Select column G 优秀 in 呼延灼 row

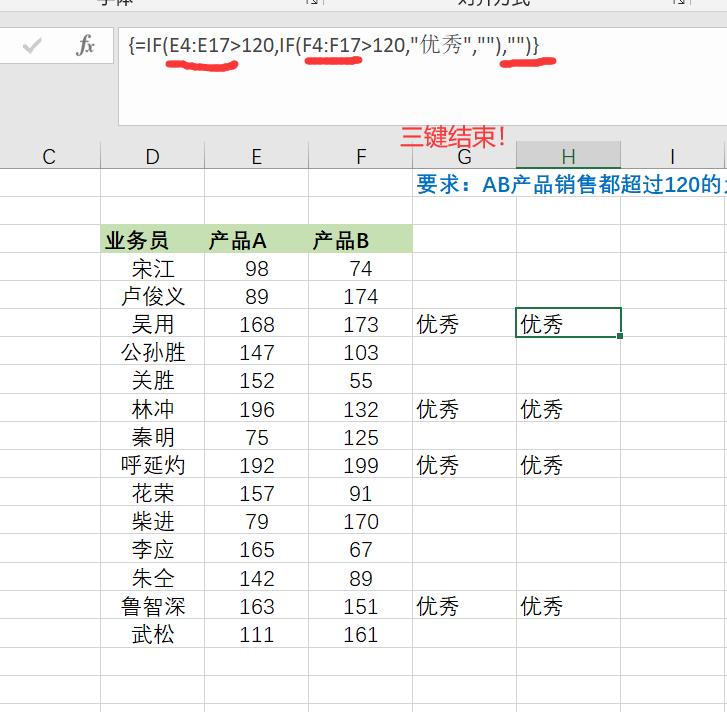point(464,464)
